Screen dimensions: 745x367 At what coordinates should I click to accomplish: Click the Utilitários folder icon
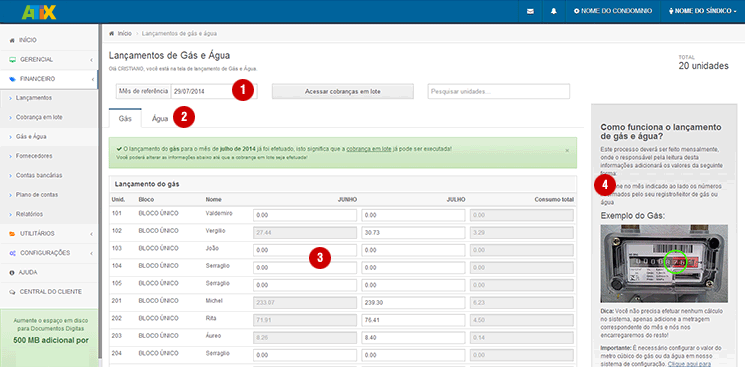(12, 234)
